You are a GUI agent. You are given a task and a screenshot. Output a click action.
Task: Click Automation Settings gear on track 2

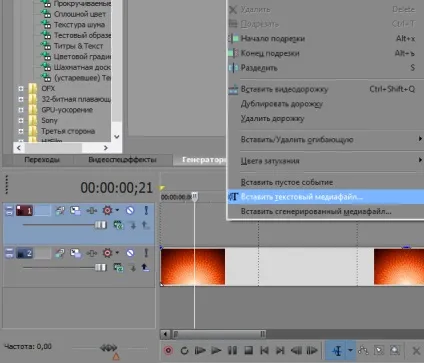(x=107, y=253)
